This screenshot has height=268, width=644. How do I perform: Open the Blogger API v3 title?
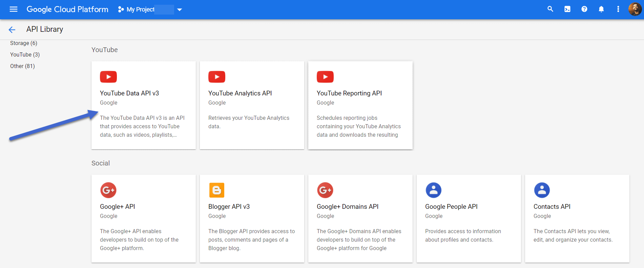coord(229,206)
